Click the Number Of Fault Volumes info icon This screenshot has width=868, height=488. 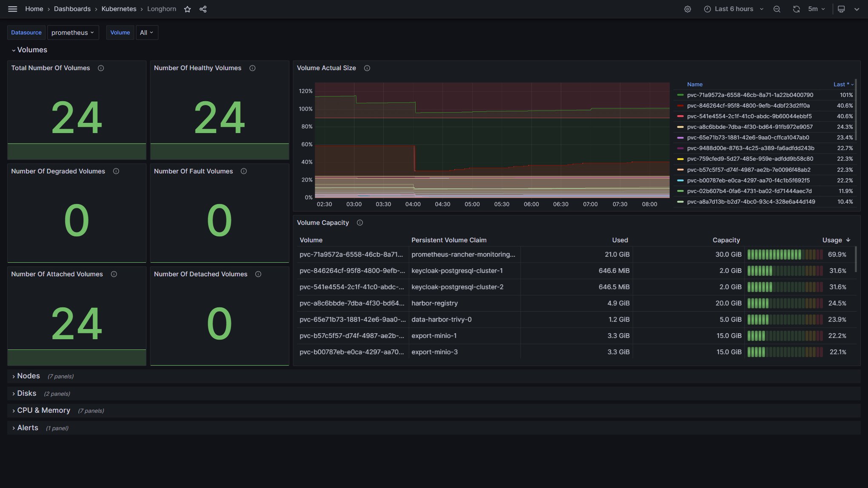click(244, 171)
